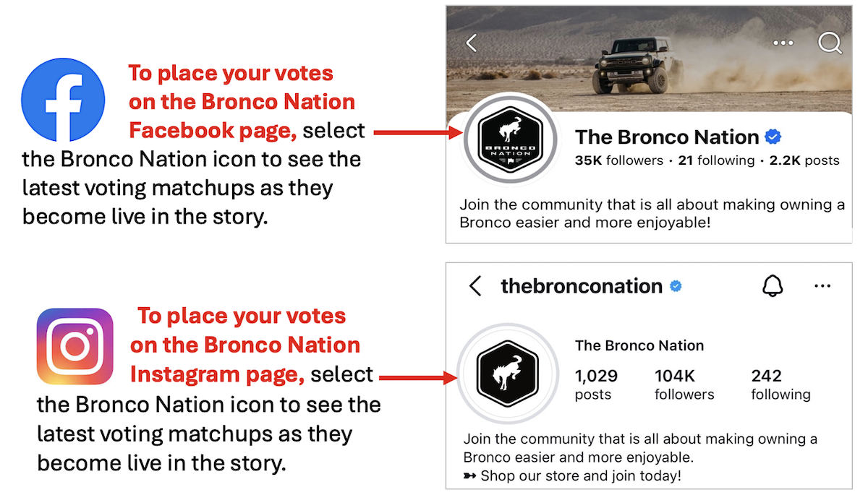Tap the Facebook page search magnifier
Screen dimensions: 868x495
coord(830,43)
